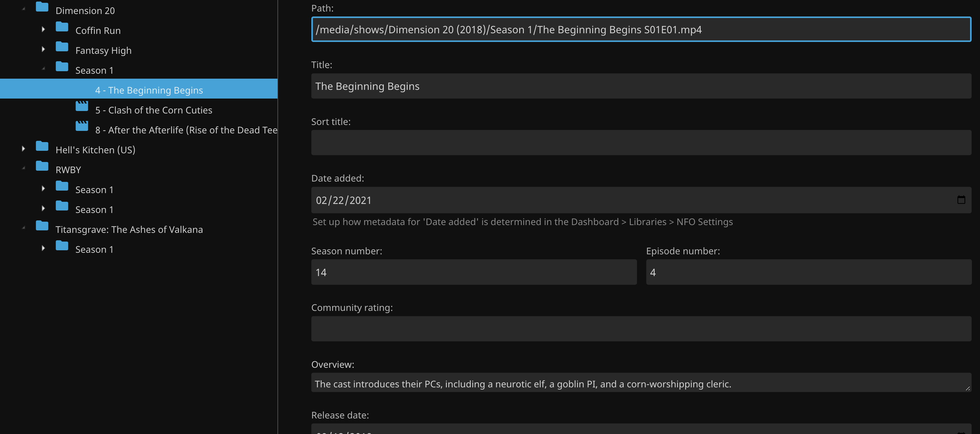Click the Titansgrave folder icon
Screen dimensions: 980x434
pyautogui.click(x=42, y=226)
